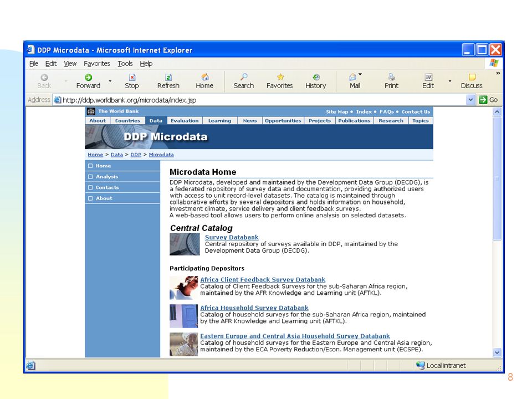Click the Back toolbar icon

tap(44, 78)
